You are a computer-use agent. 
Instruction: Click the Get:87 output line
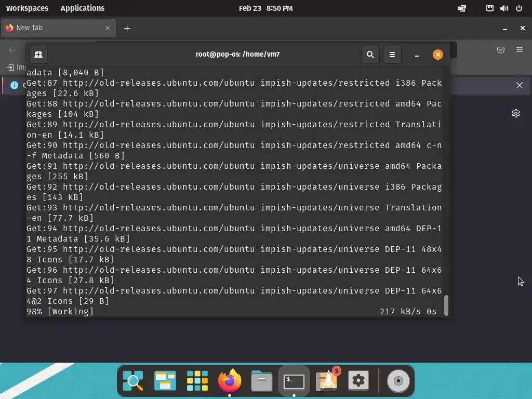tap(234, 83)
